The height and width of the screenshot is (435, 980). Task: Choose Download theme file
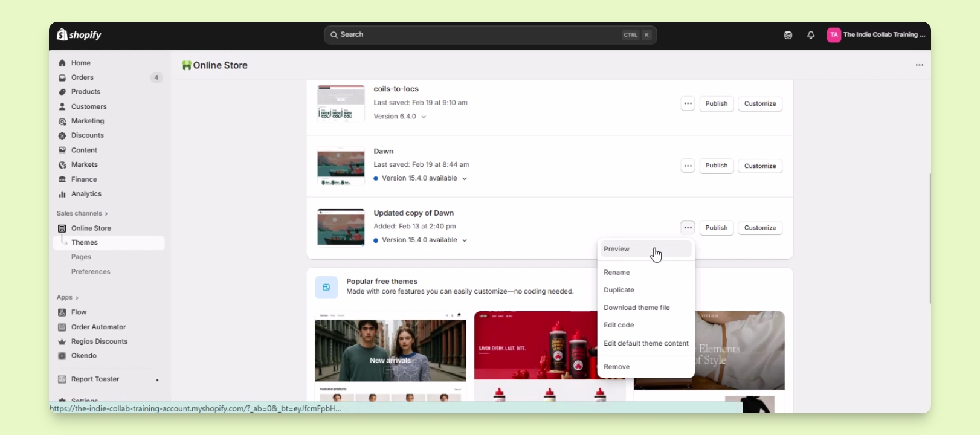(645, 308)
